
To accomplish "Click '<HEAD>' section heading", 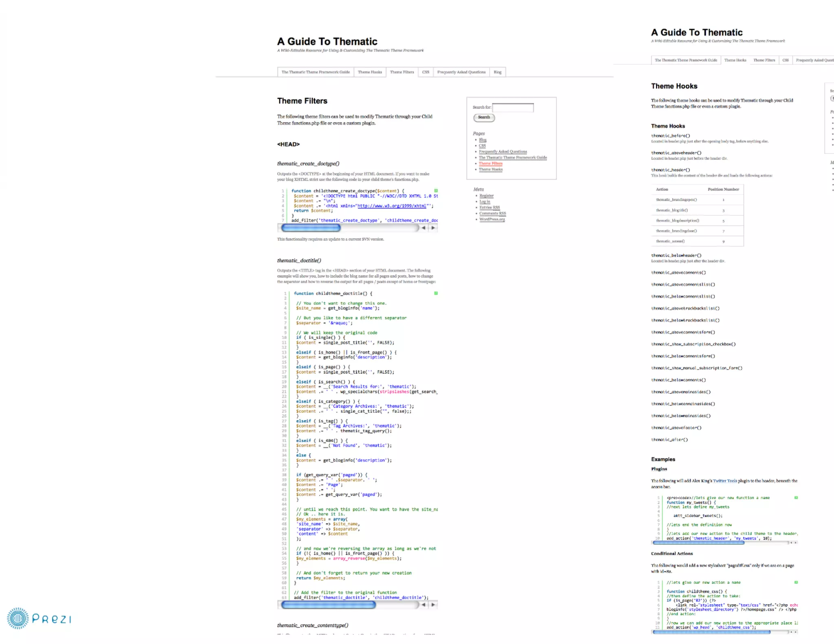I will tap(288, 144).
